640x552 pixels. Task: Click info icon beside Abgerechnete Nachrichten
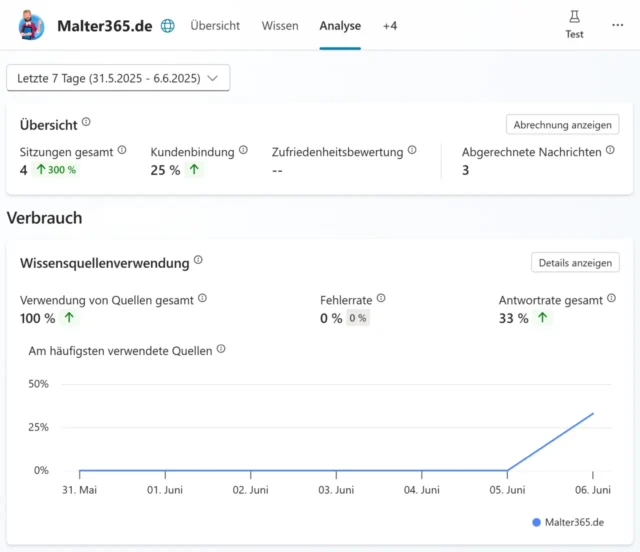click(x=609, y=151)
